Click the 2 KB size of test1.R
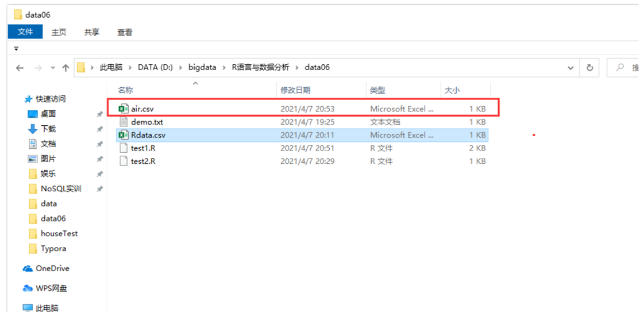The image size is (644, 316). 477,148
